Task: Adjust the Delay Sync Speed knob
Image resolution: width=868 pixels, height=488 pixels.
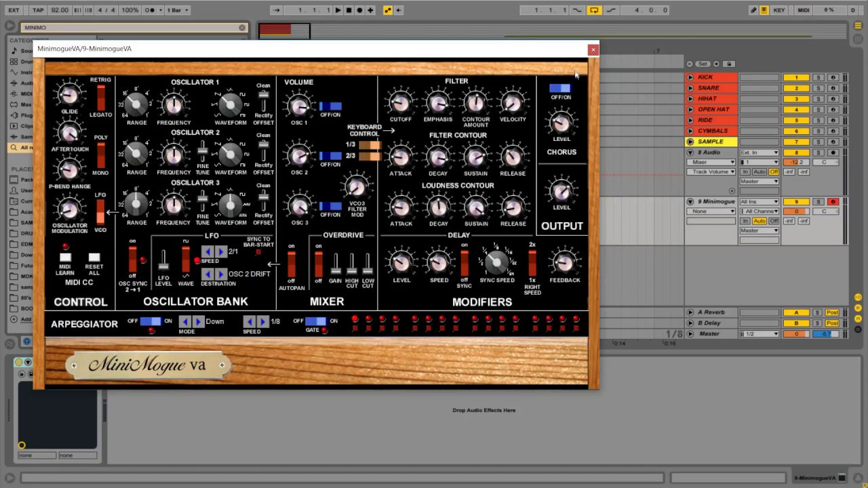Action: (496, 261)
